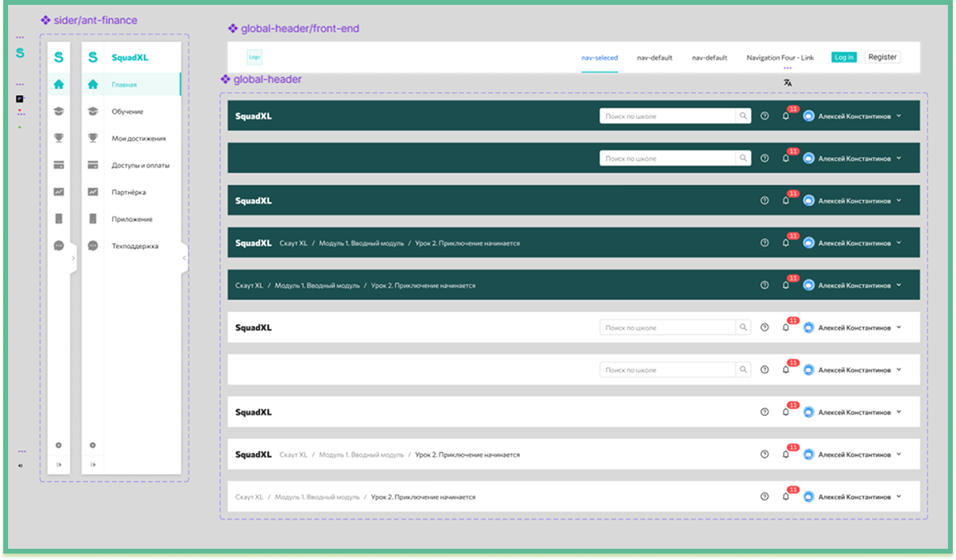Select the nav-seleced tab

point(600,58)
